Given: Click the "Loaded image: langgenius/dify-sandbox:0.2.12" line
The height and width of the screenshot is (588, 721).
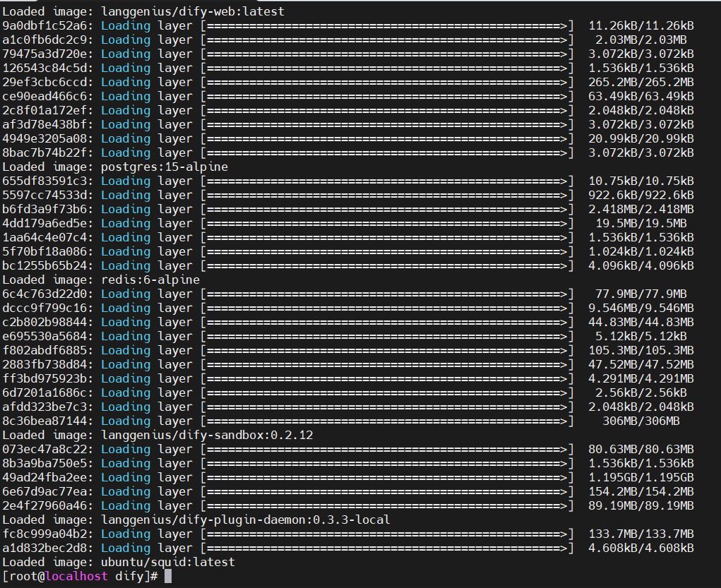Looking at the screenshot, I should [157, 435].
